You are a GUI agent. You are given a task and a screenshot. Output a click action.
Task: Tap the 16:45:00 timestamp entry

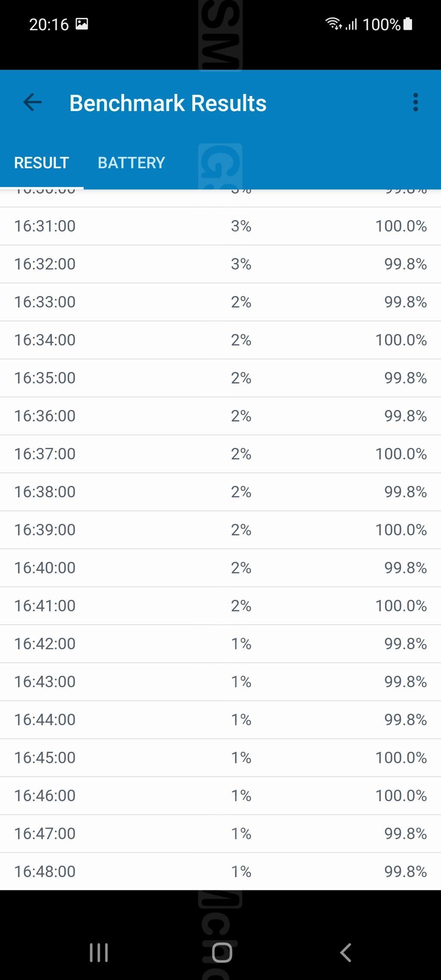click(45, 757)
